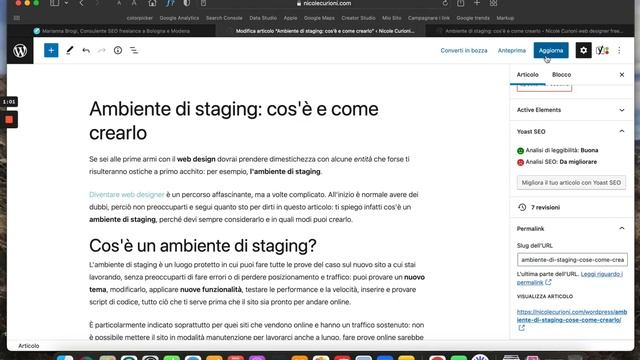This screenshot has height=360, width=640.
Task: Open the Safari sidebar dropdown arrow
Action: click(66, 3)
